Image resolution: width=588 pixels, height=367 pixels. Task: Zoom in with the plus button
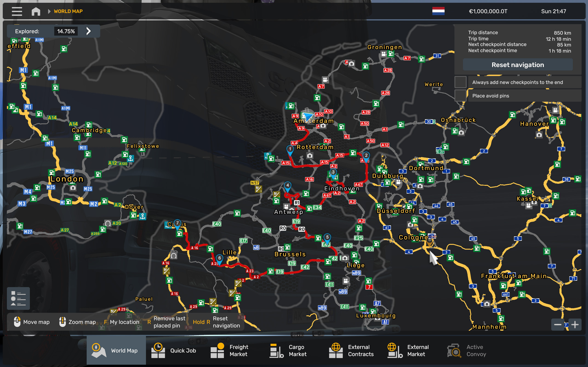pyautogui.click(x=575, y=325)
